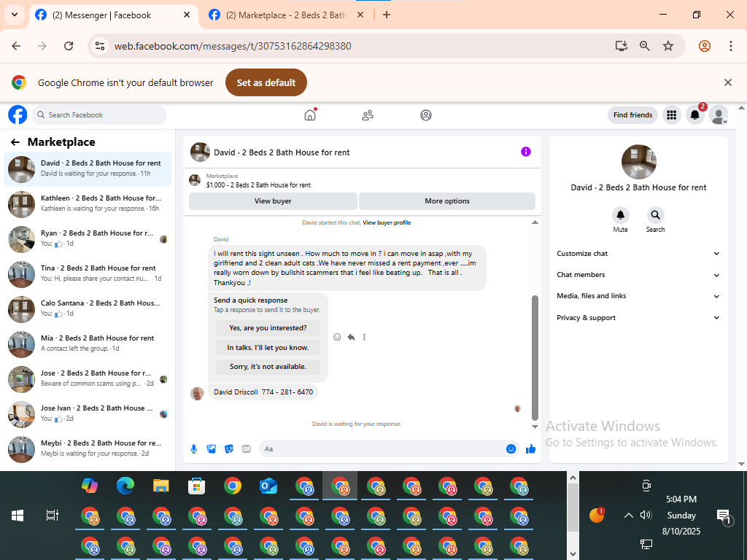Open conversation information purple icon

(526, 152)
